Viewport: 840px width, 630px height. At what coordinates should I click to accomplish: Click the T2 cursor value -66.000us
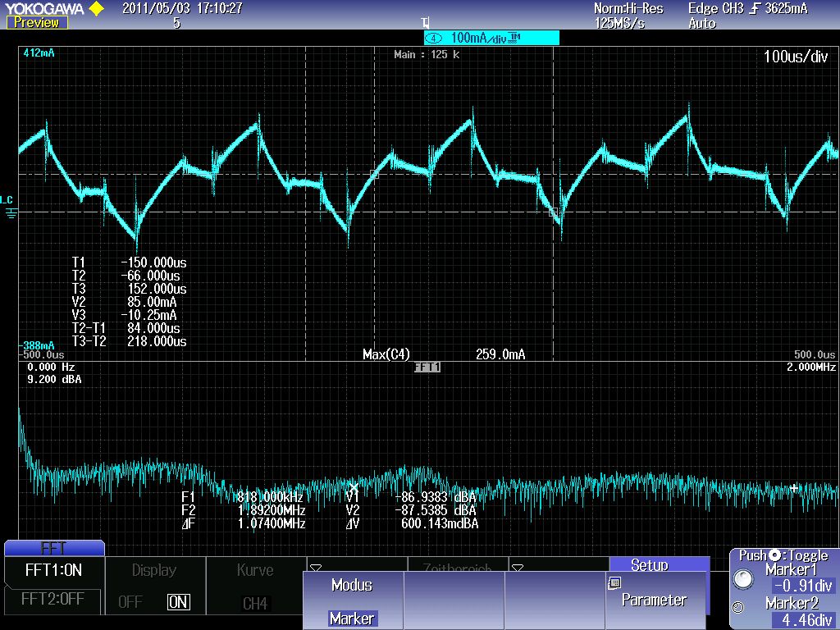(x=151, y=276)
